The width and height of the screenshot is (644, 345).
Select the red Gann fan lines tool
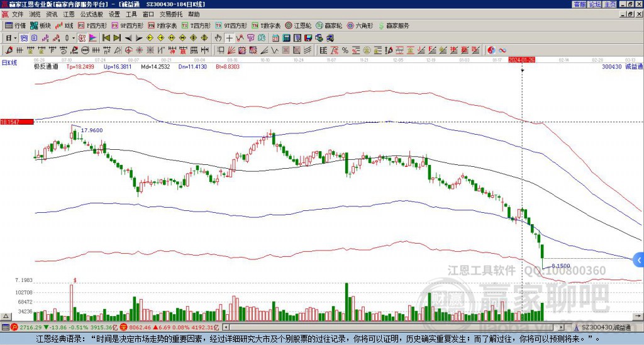point(231,50)
